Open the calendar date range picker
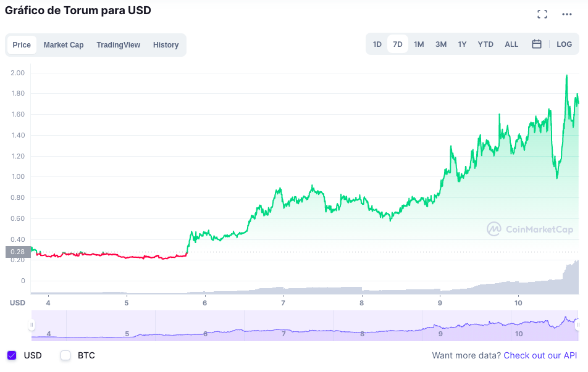588x372 pixels. coord(537,44)
